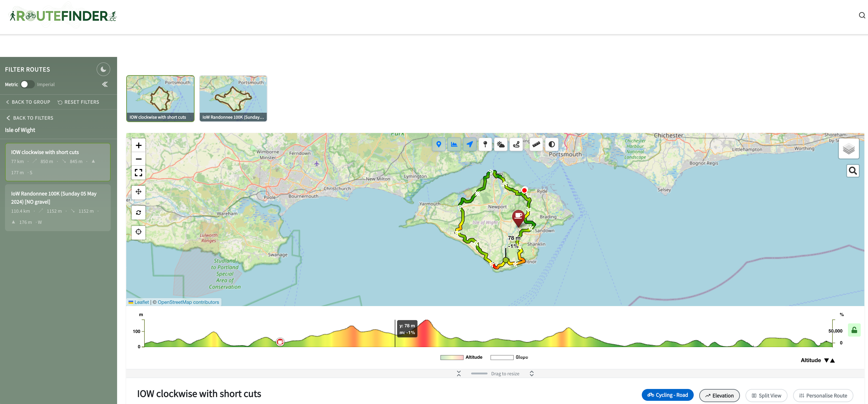Open the IOW clockwise map thumbnail
This screenshot has width=868, height=404.
point(160,98)
